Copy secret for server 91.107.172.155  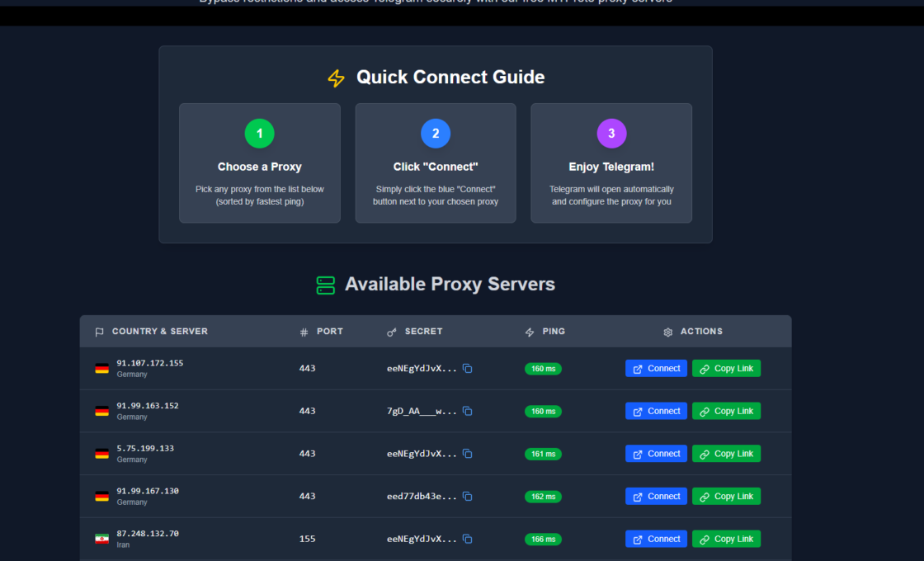click(467, 368)
